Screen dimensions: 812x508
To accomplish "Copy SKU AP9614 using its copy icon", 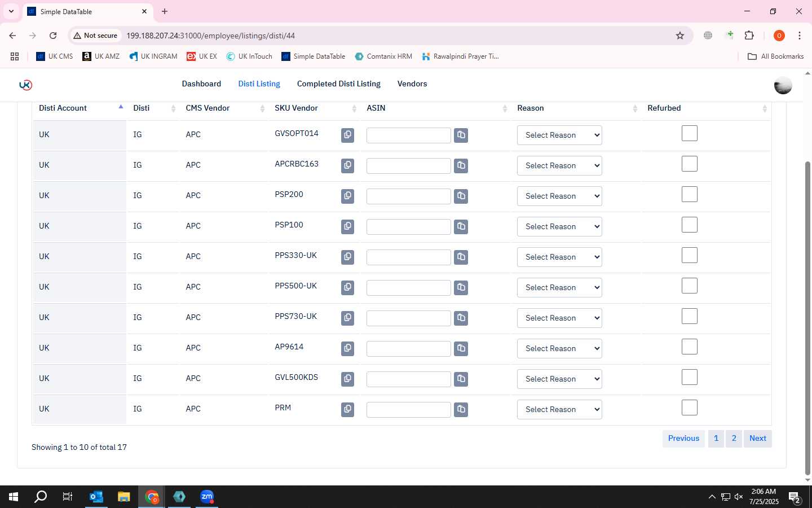I will (348, 348).
